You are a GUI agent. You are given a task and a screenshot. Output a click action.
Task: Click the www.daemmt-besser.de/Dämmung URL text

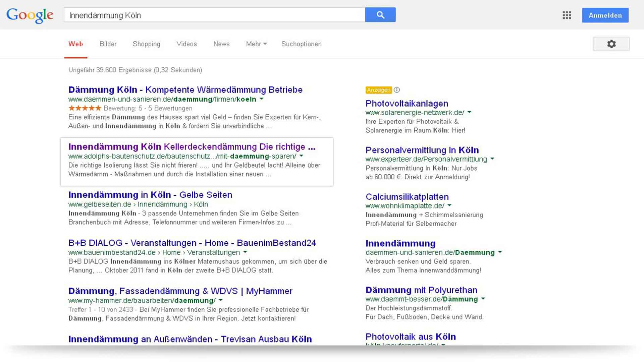(x=422, y=299)
